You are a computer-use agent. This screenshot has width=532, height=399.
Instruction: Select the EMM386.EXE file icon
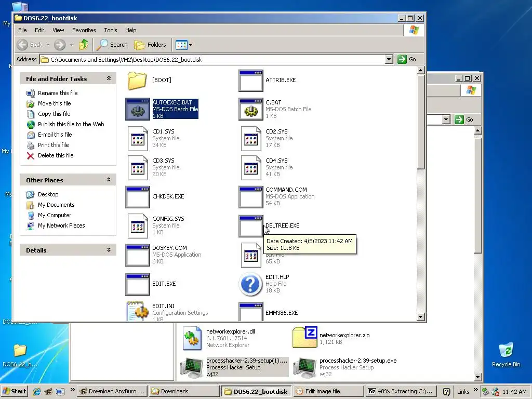[x=251, y=312]
